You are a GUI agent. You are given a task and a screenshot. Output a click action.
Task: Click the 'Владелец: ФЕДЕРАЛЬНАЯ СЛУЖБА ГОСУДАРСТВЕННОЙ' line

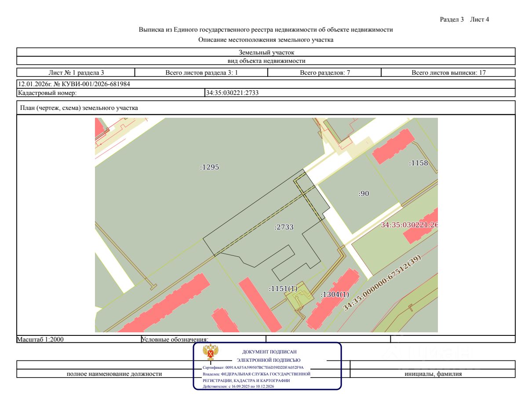click(x=256, y=374)
